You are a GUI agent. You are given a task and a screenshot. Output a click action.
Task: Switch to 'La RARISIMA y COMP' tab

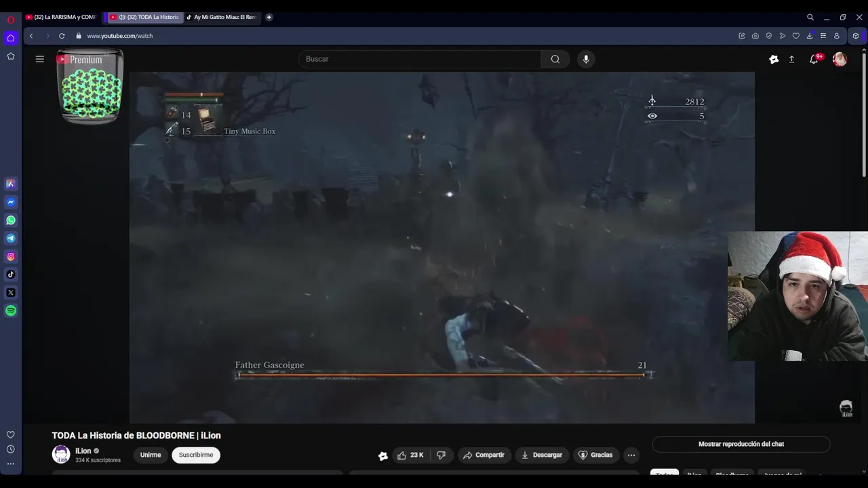tap(62, 17)
